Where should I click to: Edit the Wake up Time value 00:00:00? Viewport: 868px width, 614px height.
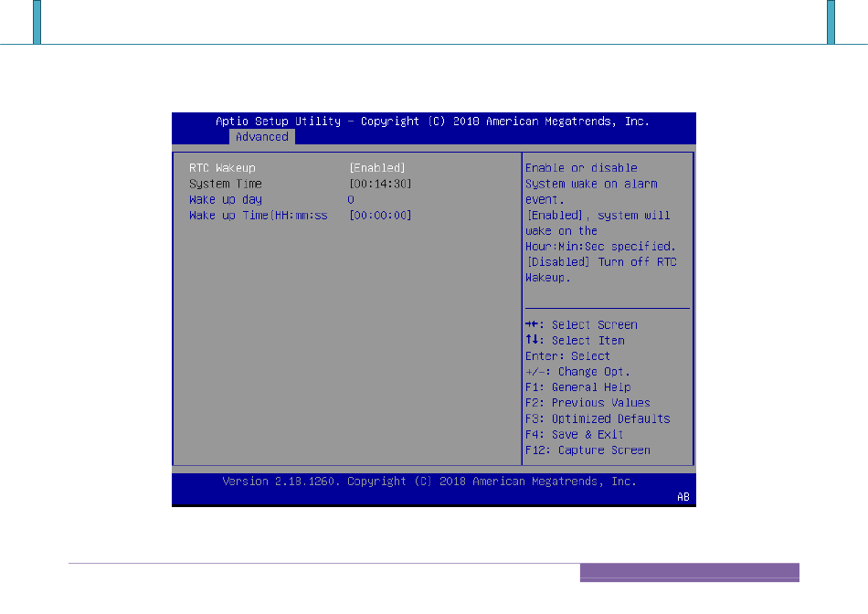point(380,216)
